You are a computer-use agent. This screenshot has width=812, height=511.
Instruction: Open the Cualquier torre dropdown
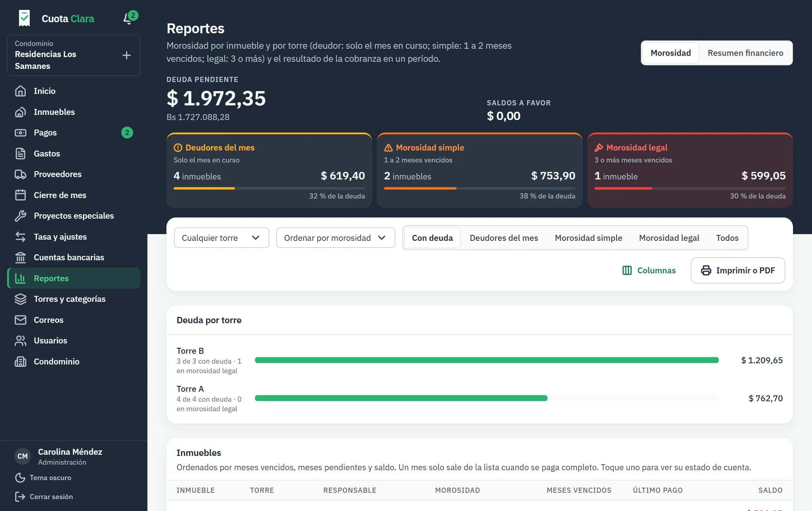pos(222,238)
